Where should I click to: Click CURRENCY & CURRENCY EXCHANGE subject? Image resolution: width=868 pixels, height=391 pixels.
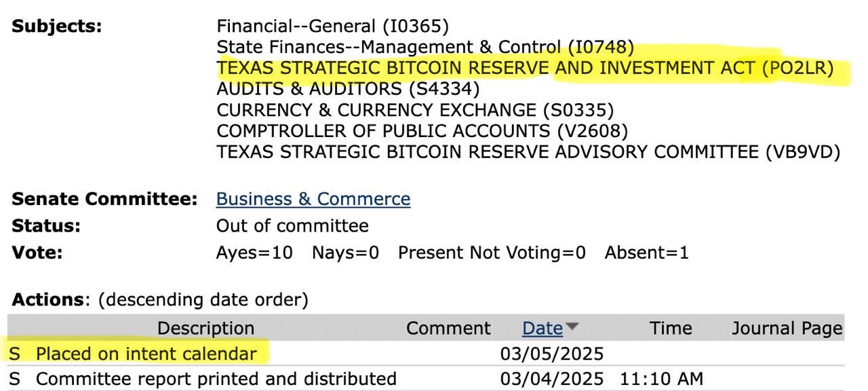pos(414,110)
